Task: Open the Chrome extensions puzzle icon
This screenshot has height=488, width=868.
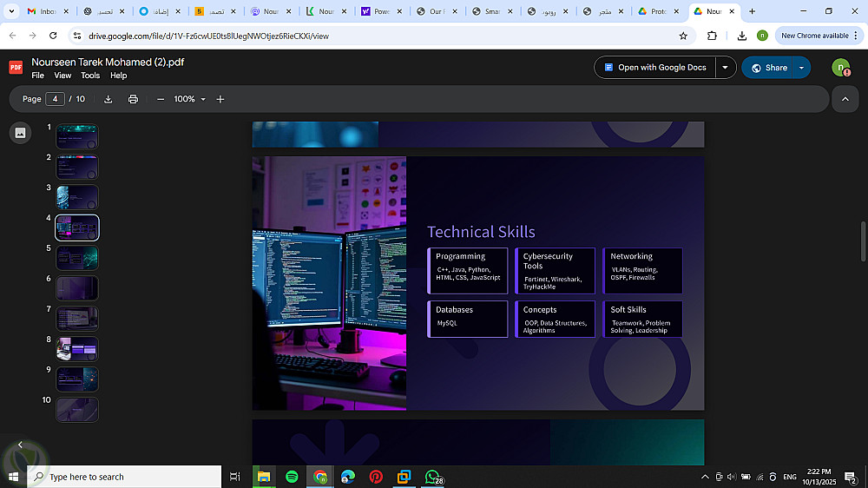Action: coord(713,36)
